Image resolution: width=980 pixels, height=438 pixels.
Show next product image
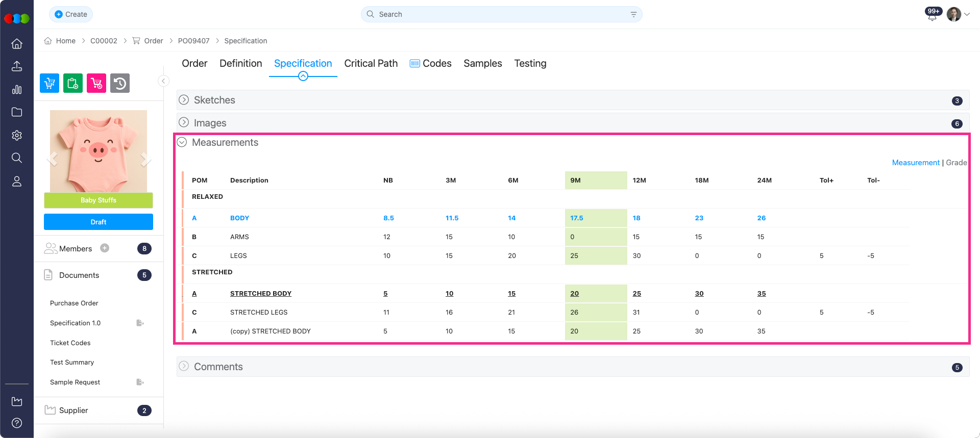click(145, 160)
